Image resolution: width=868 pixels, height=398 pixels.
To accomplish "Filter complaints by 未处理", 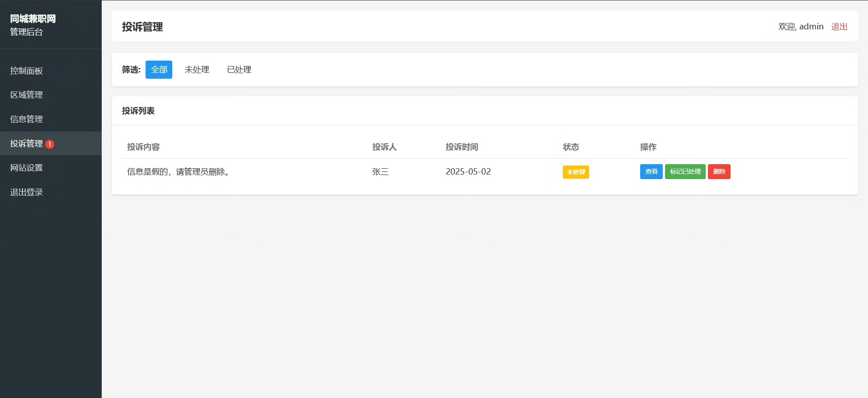I will (197, 70).
